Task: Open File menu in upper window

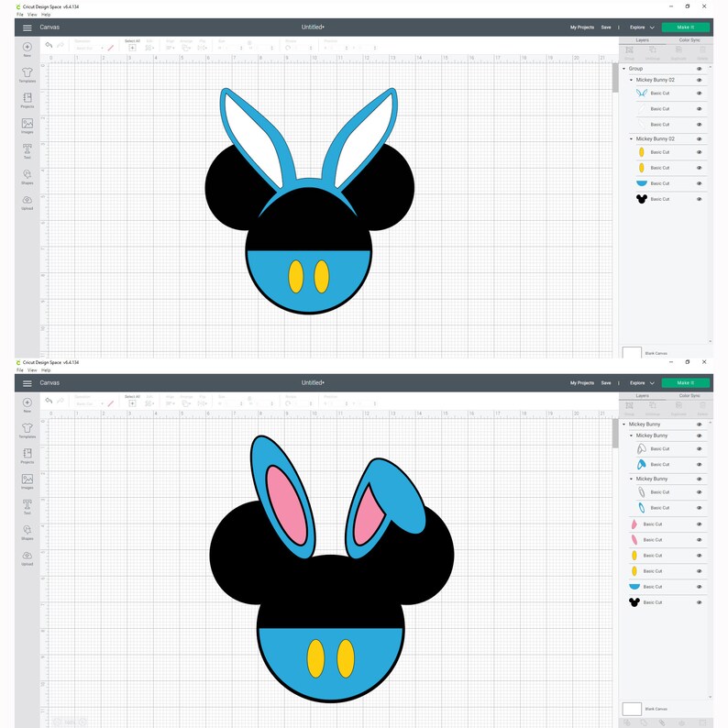Action: [20, 15]
